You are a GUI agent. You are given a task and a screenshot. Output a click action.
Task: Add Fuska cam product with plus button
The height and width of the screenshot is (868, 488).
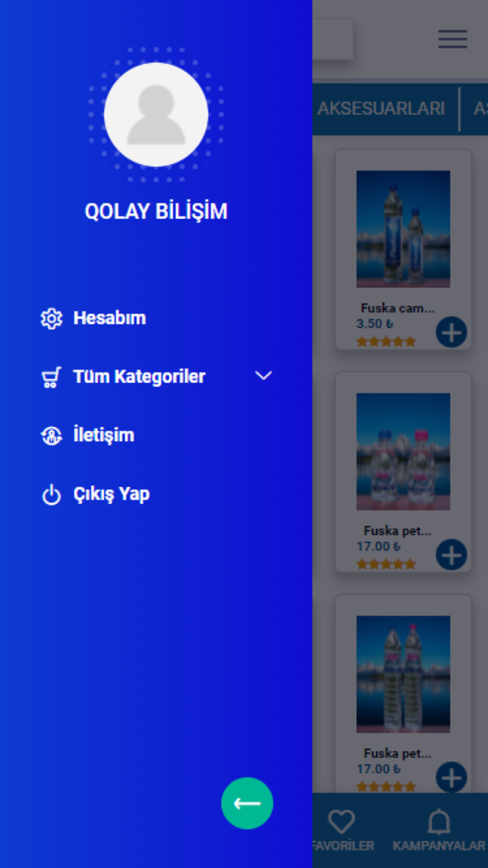point(451,332)
